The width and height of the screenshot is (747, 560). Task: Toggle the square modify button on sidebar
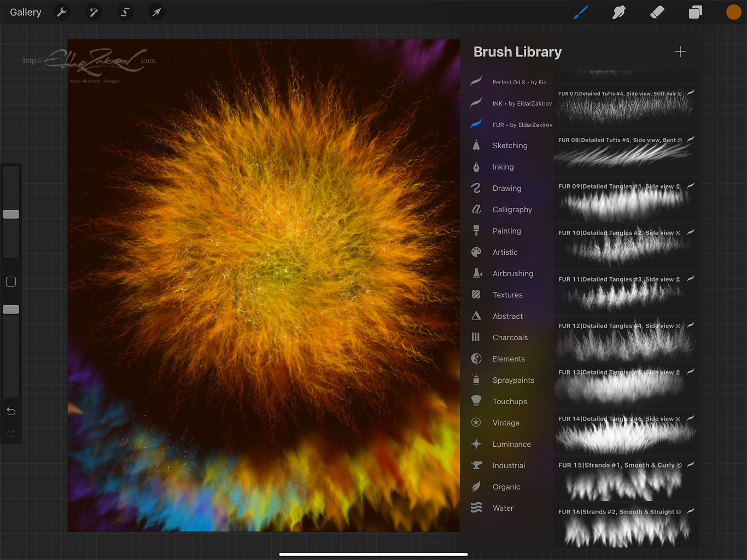[x=11, y=282]
